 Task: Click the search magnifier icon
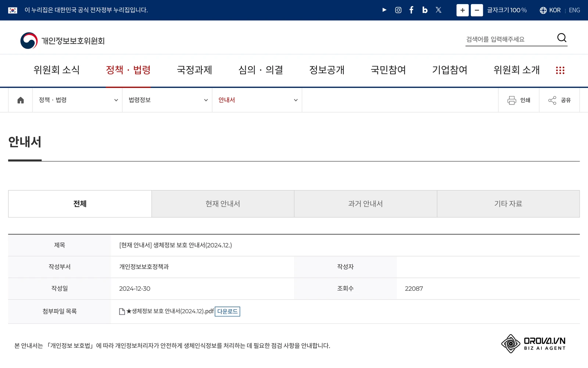click(562, 38)
